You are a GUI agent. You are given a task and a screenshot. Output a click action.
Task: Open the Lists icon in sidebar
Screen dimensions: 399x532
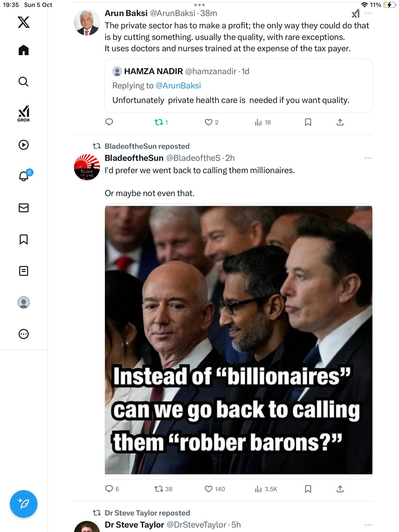click(x=24, y=271)
